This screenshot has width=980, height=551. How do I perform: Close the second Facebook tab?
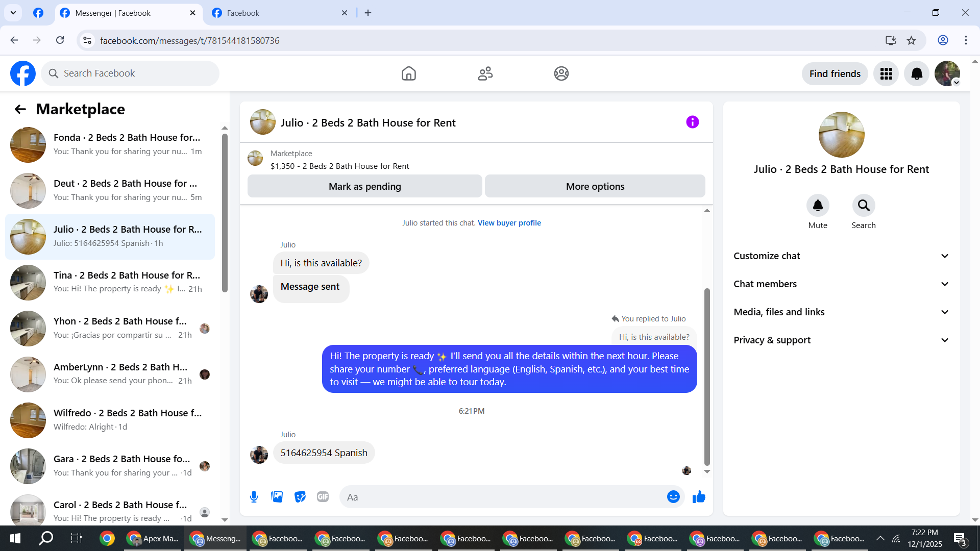tap(345, 13)
